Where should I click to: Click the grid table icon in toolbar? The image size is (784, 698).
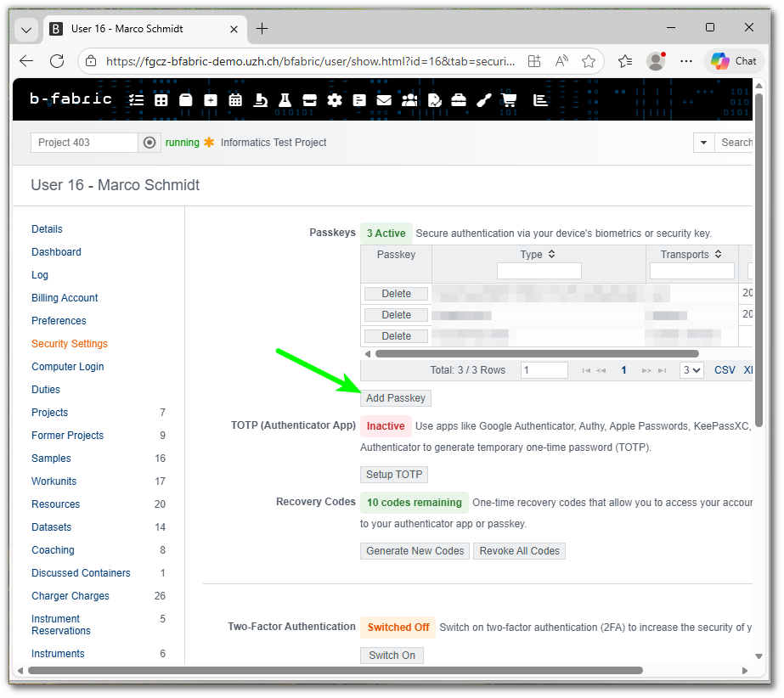pyautogui.click(x=161, y=100)
